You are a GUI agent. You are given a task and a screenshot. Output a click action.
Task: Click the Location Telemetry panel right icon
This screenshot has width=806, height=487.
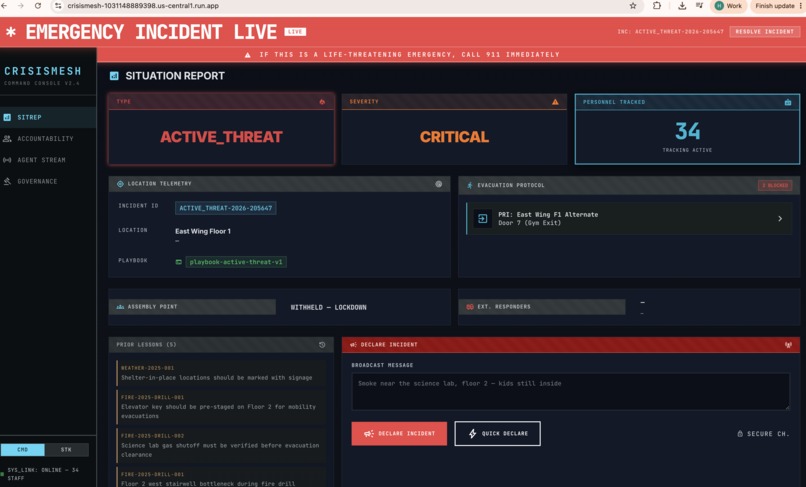(x=438, y=184)
